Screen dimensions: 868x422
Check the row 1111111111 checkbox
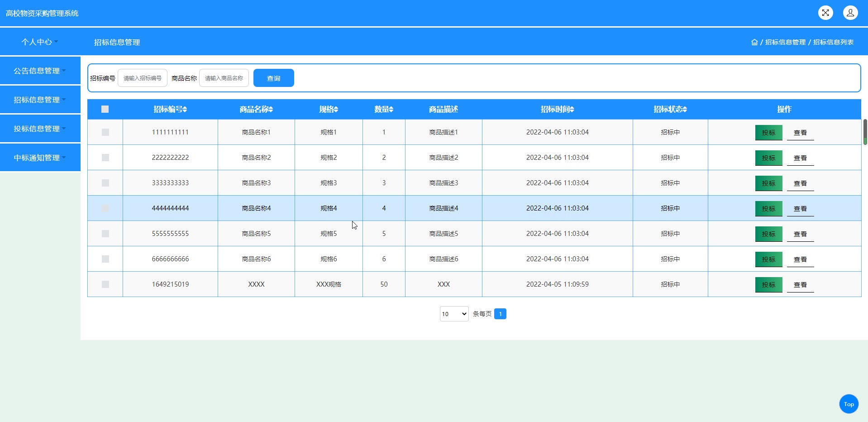(105, 132)
